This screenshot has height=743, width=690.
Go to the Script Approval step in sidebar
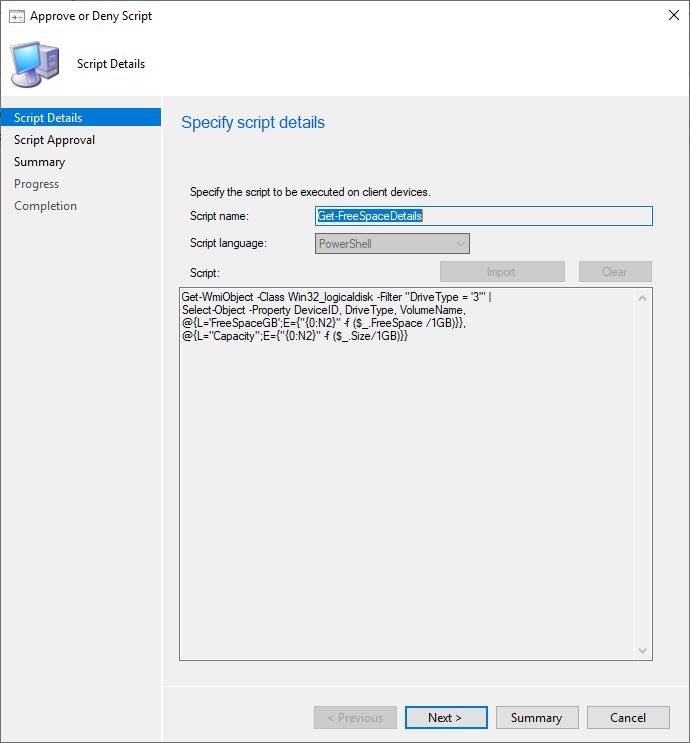tap(54, 140)
